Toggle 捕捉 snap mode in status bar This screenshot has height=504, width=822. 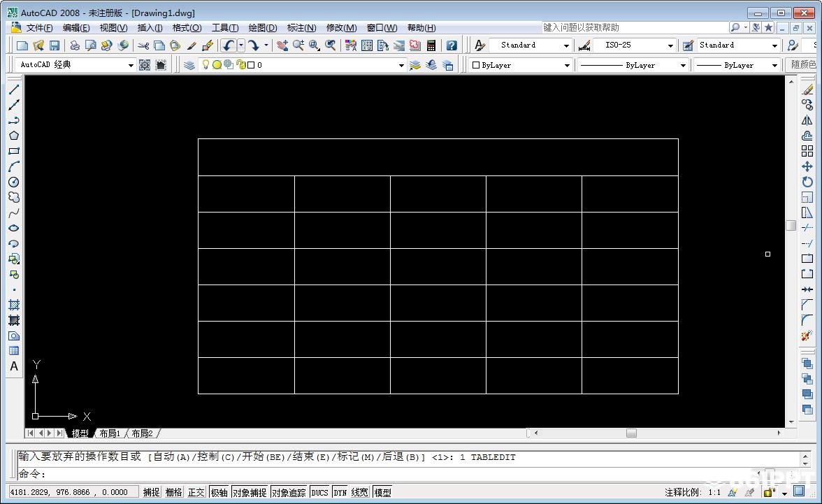152,493
